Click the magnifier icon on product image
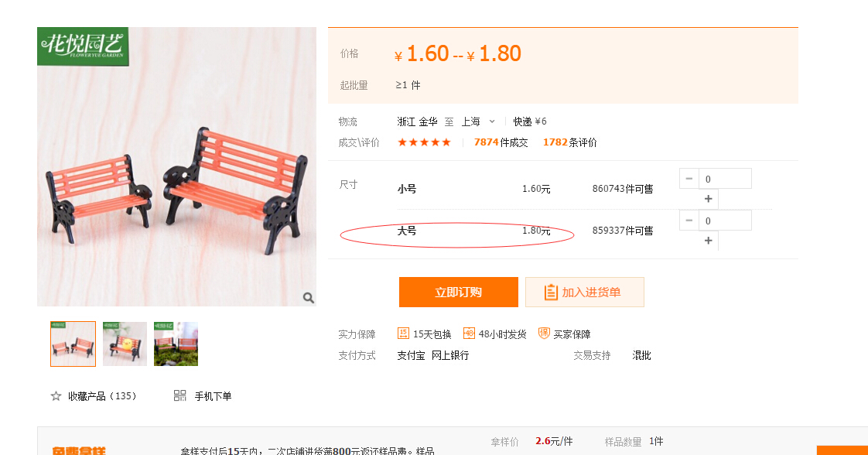Viewport: 868px width, 455px height. 309,298
